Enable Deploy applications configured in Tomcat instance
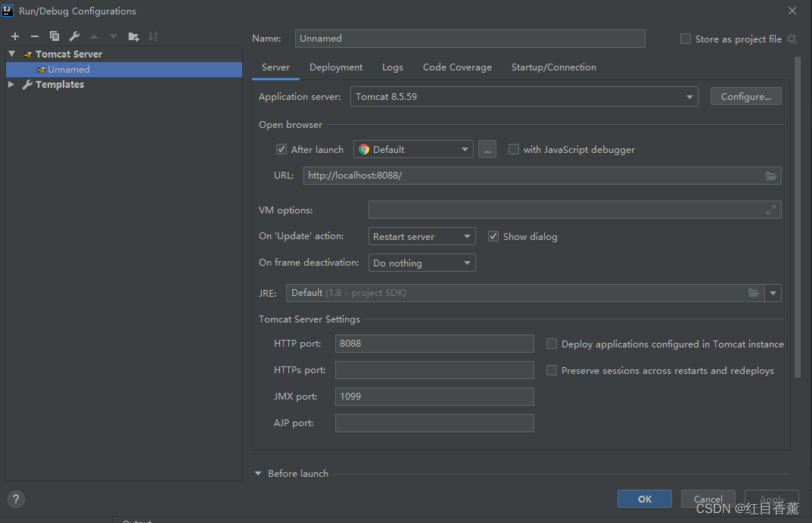 tap(552, 344)
